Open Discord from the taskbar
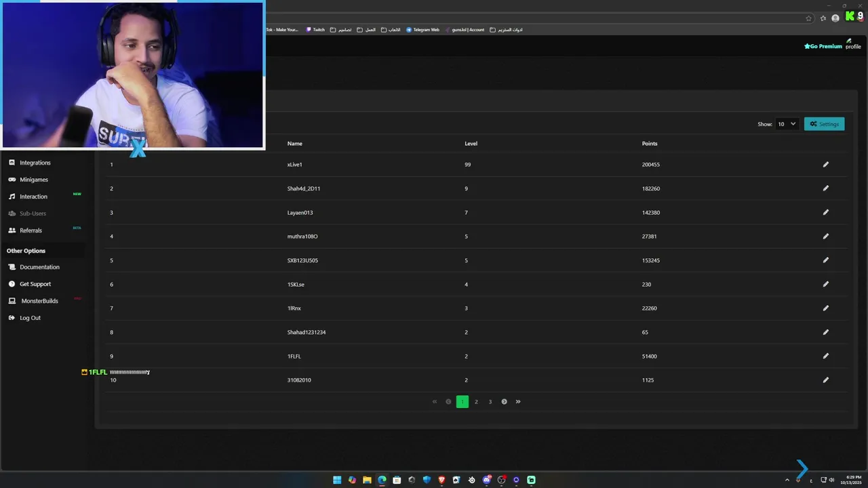Screen dimensions: 868x488 click(486, 480)
